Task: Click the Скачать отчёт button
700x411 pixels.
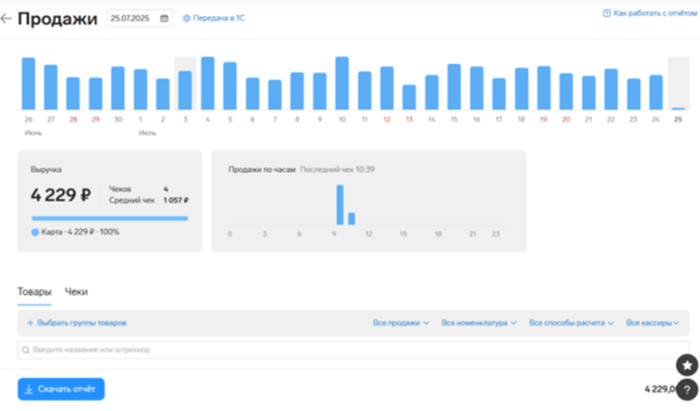Action: (61, 389)
